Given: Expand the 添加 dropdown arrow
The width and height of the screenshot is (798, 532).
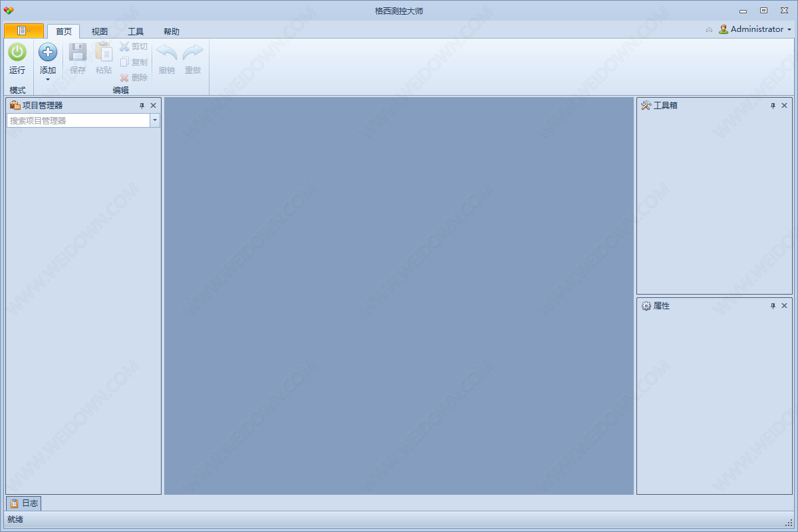Looking at the screenshot, I should [x=48, y=79].
